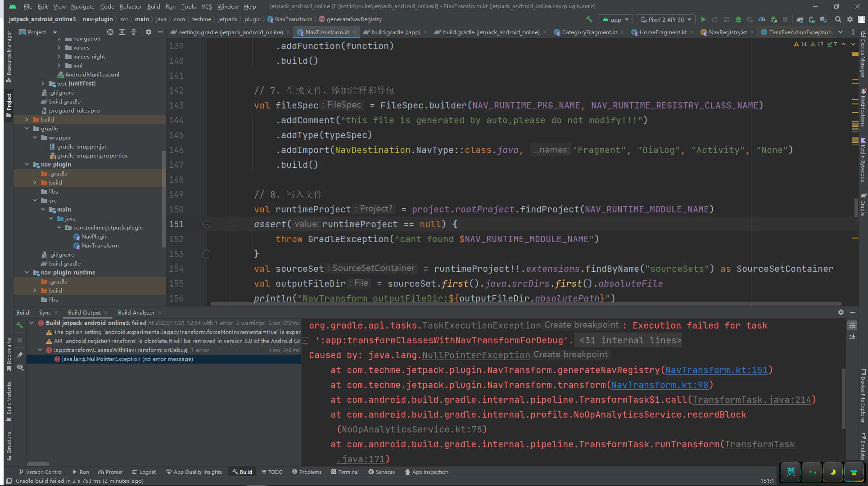Select NavPlugin file in project tree
The width and height of the screenshot is (868, 486).
click(x=94, y=236)
